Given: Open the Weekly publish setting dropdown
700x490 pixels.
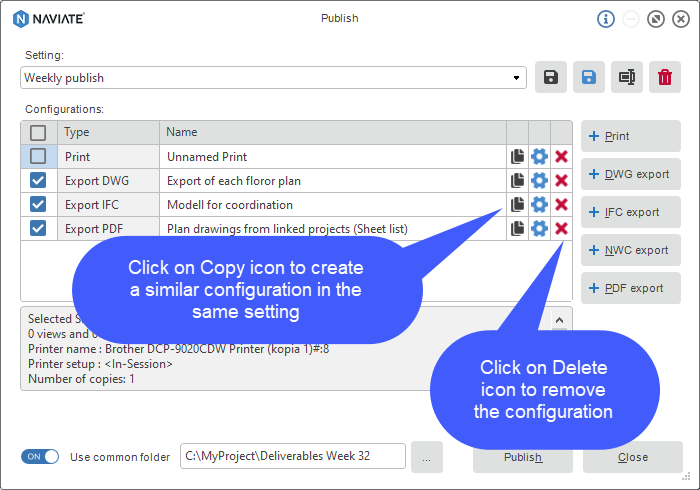Looking at the screenshot, I should tap(273, 78).
